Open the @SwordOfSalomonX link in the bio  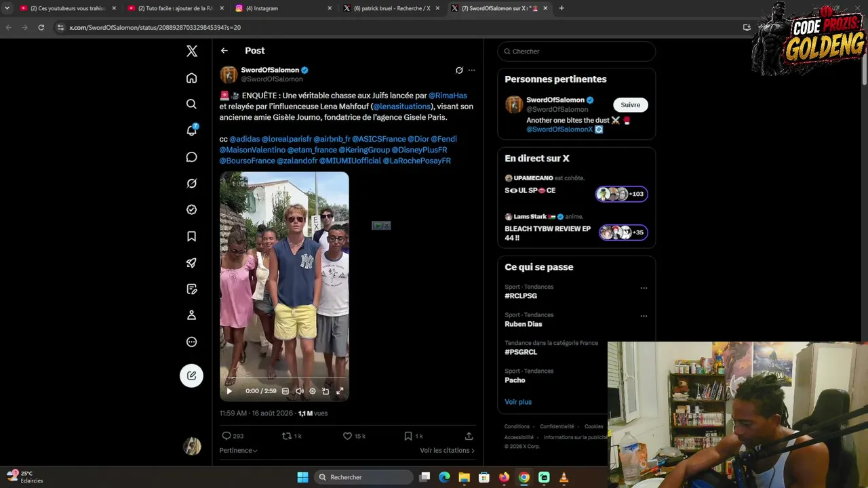pyautogui.click(x=559, y=129)
